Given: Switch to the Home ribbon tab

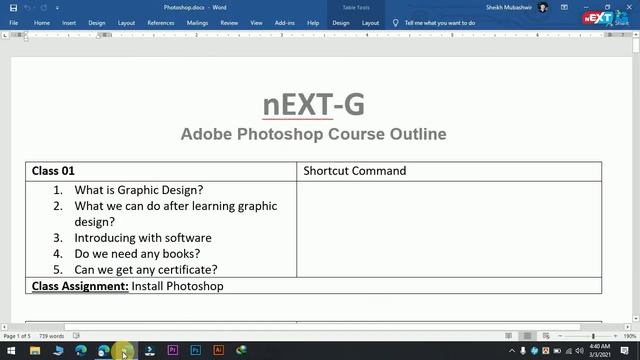Looking at the screenshot, I should point(42,23).
